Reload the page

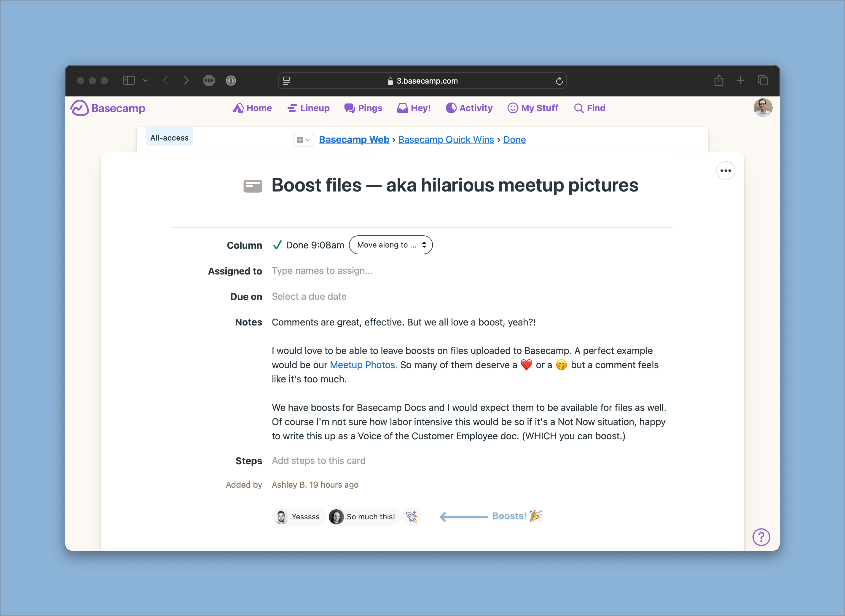[559, 81]
